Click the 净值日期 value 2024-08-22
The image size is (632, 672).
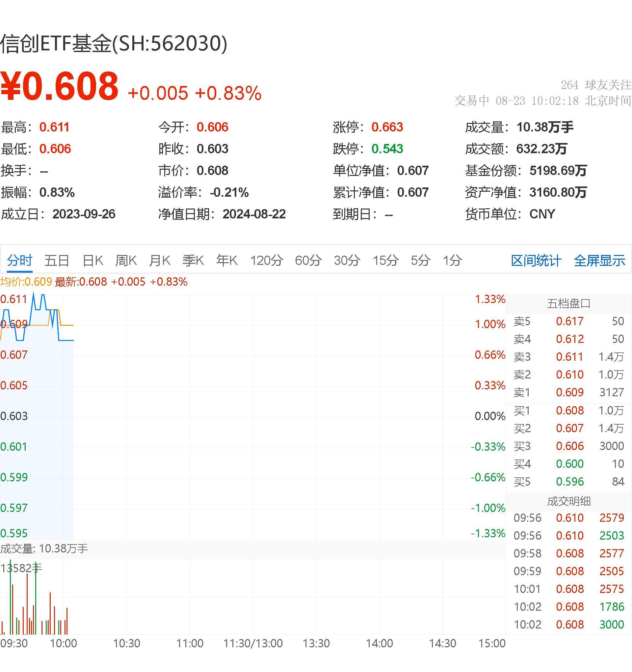click(254, 214)
